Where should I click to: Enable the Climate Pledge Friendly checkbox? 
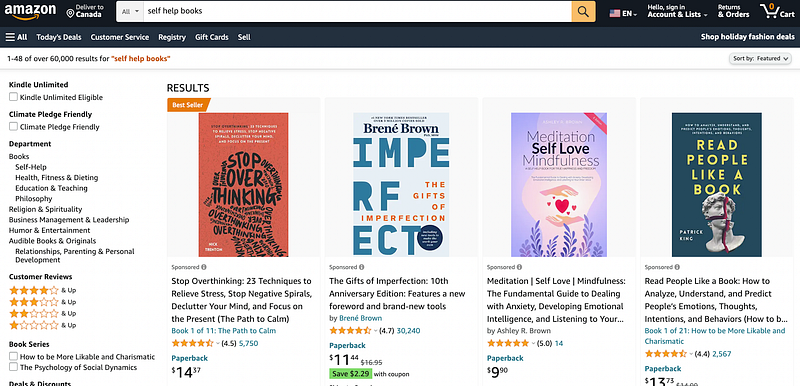tap(13, 126)
